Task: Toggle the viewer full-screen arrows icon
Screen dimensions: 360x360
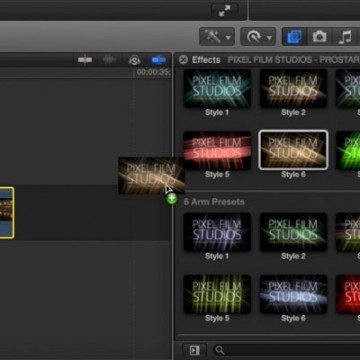Action: coord(224,11)
